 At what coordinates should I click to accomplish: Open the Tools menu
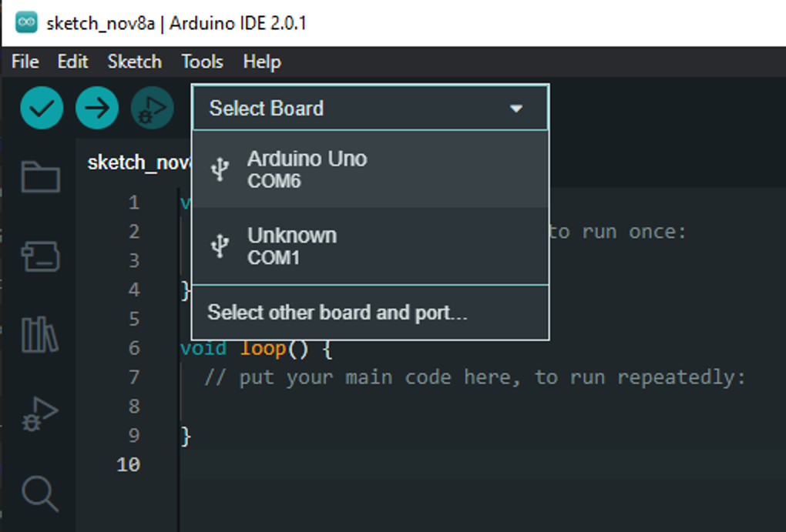coord(202,62)
